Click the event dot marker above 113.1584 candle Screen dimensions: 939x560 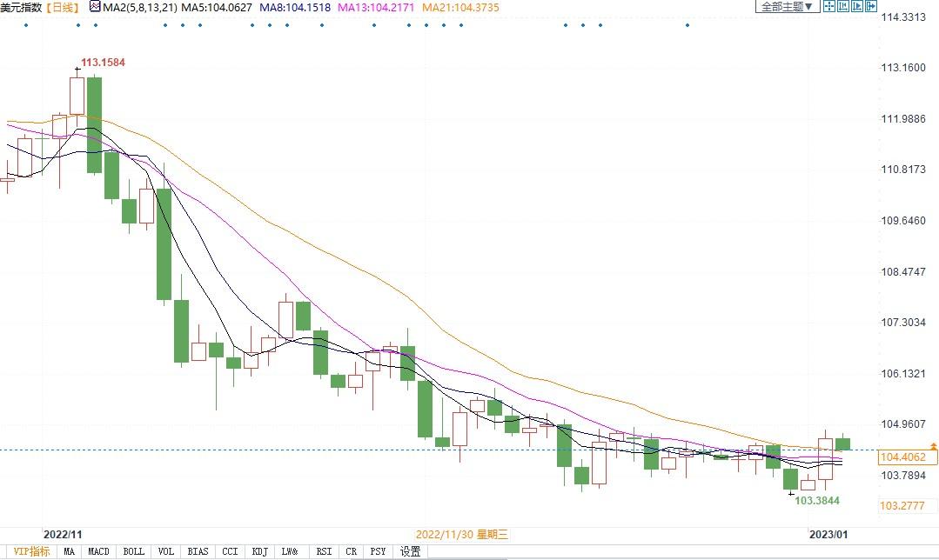point(77,24)
